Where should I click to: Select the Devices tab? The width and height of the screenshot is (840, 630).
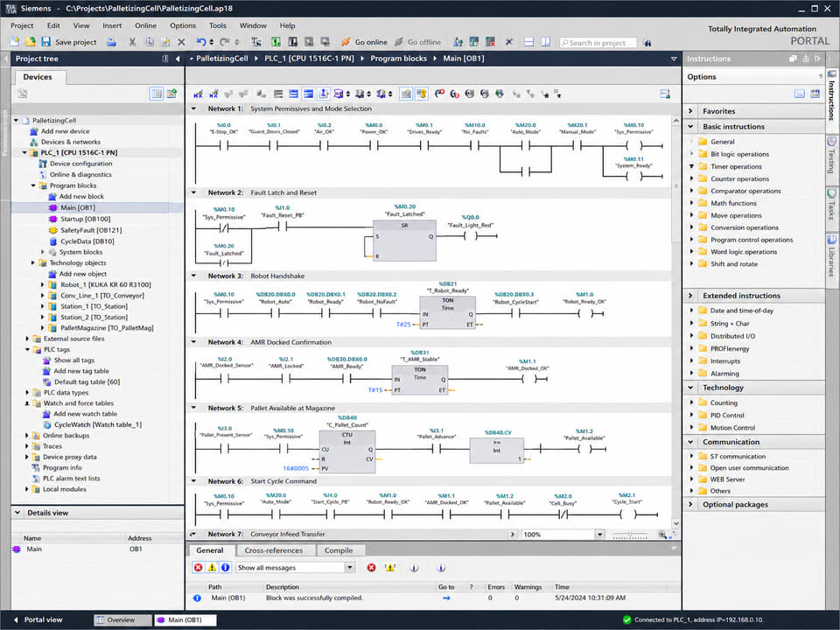point(38,77)
